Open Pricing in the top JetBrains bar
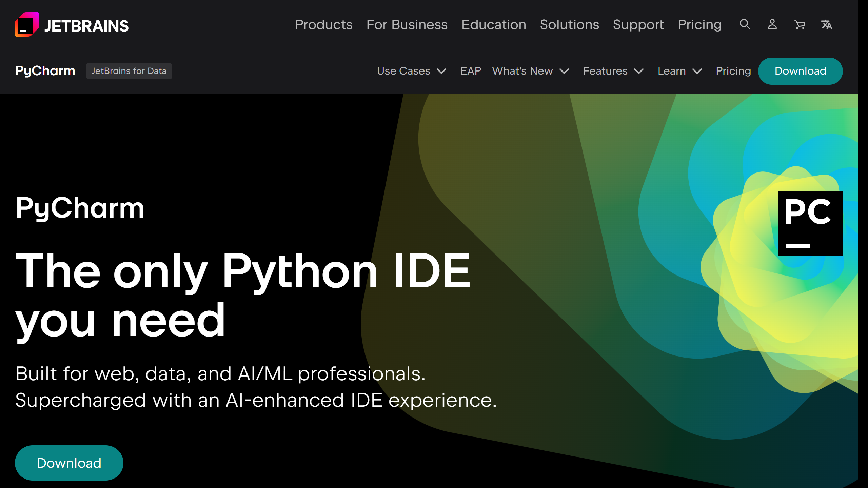 [x=699, y=25]
